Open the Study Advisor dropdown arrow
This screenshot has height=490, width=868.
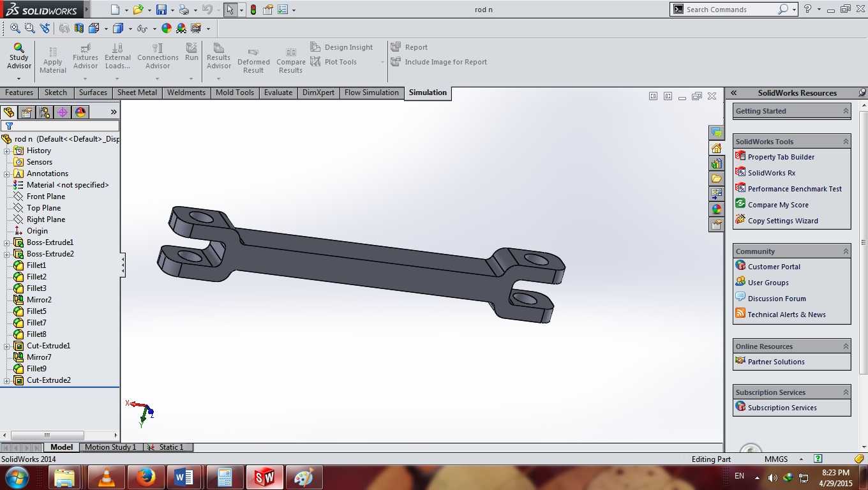19,79
